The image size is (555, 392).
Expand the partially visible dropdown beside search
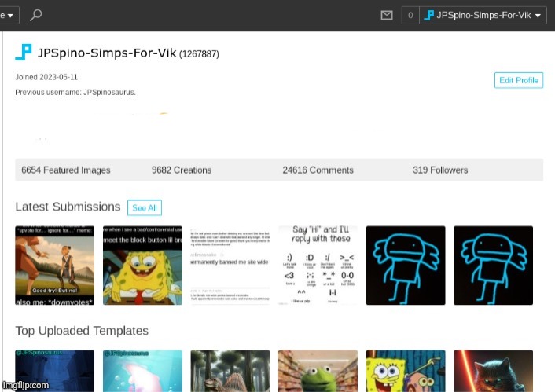click(9, 15)
